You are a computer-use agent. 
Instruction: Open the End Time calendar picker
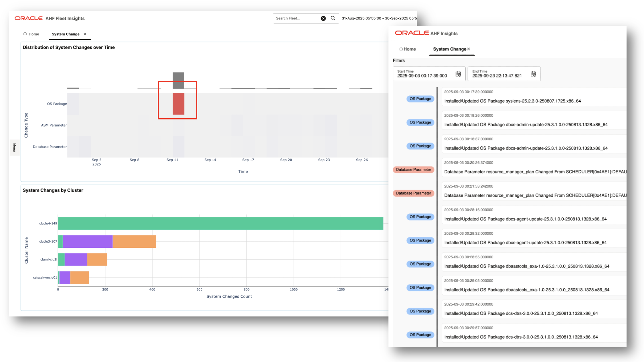533,74
